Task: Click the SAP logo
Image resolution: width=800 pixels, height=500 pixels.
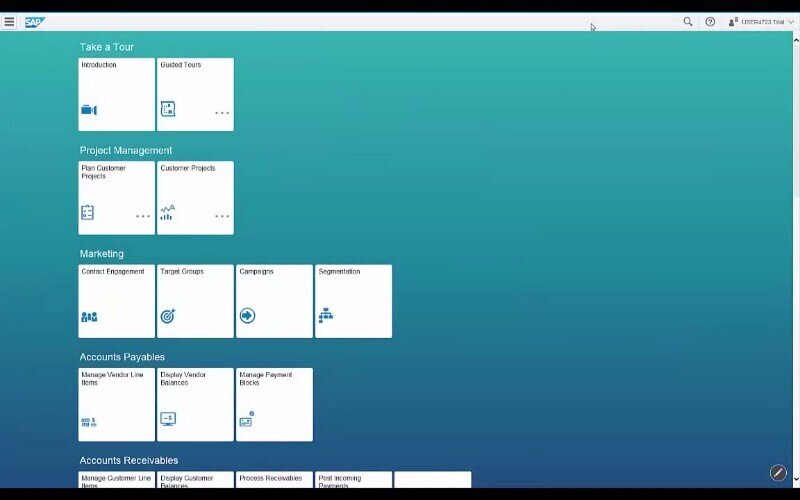Action: tap(35, 21)
